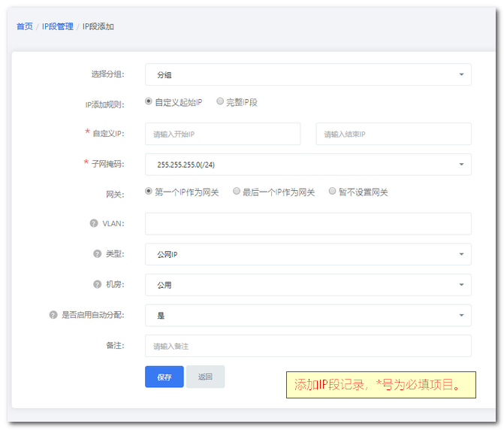This screenshot has width=504, height=430.
Task: Focus the 请输入结束IP input field
Action: [x=394, y=134]
